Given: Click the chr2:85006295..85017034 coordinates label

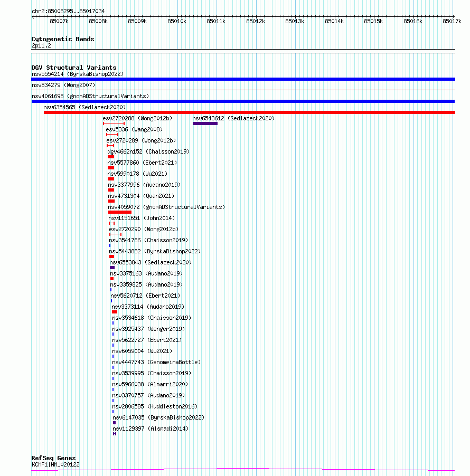Looking at the screenshot, I should click(68, 11).
